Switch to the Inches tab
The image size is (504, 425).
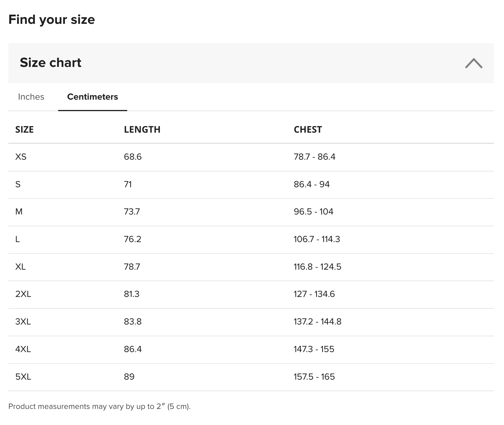pos(31,97)
